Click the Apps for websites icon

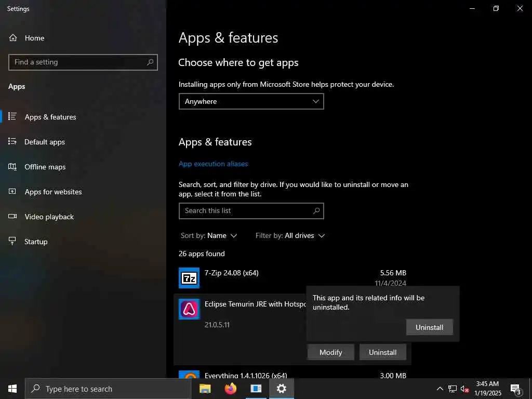12,191
